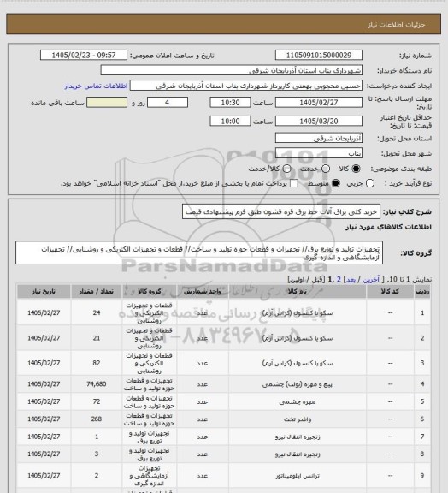Viewport: 448px width, 493px height.
Task: Click the delivery province field آذربایجان شرقی
Action: [319, 138]
